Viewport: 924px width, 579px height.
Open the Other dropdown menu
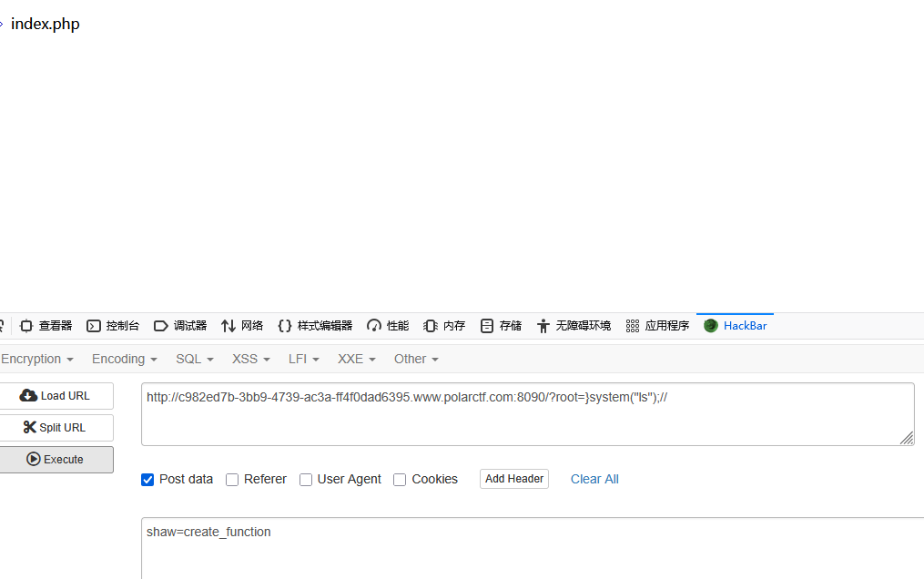coord(416,359)
